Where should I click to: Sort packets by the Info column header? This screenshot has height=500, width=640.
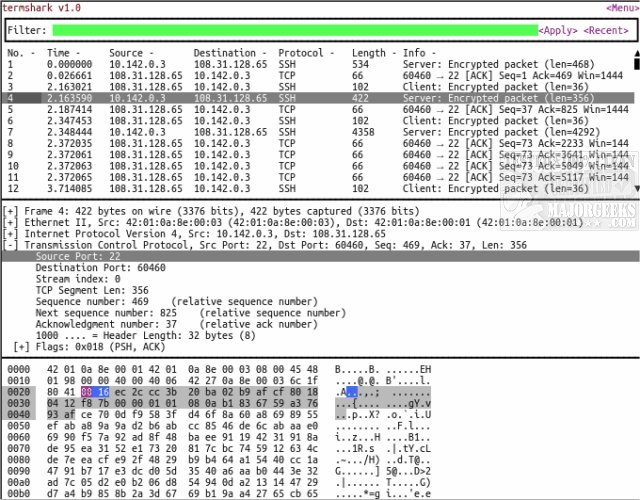419,53
